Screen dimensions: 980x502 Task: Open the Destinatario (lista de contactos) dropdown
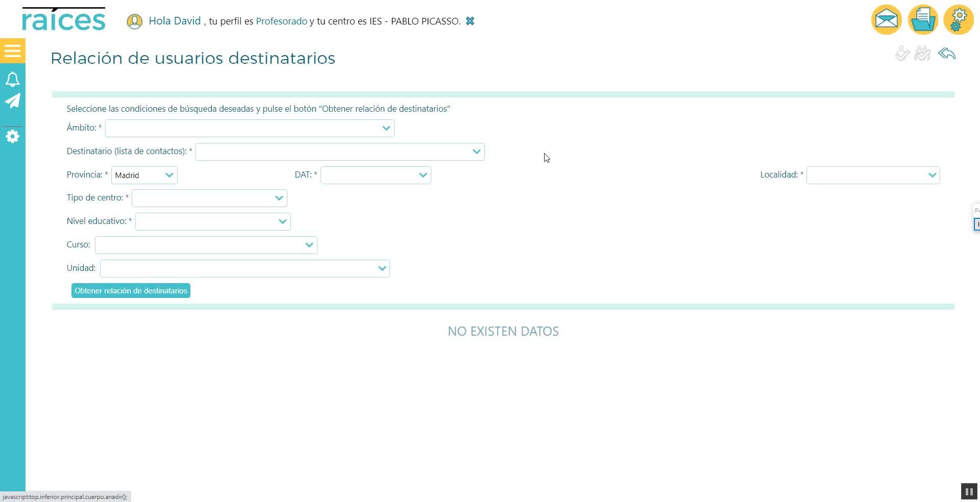[x=340, y=152]
